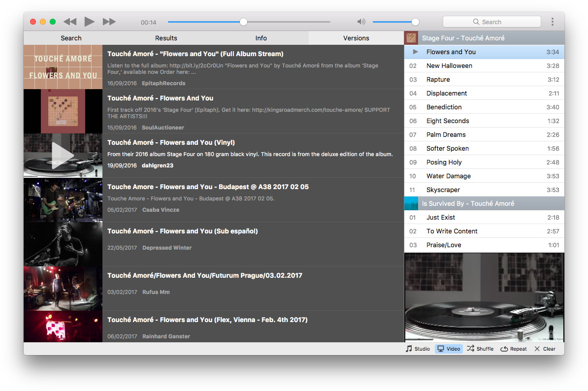Click the Stage Four - Touché Amoré album header
Viewport: 588px width, 391px height.
tap(484, 38)
